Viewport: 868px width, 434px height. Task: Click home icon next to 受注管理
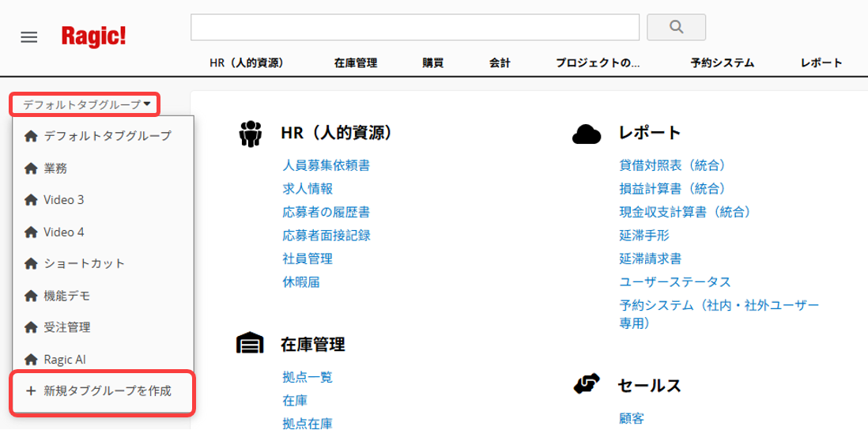pos(31,328)
